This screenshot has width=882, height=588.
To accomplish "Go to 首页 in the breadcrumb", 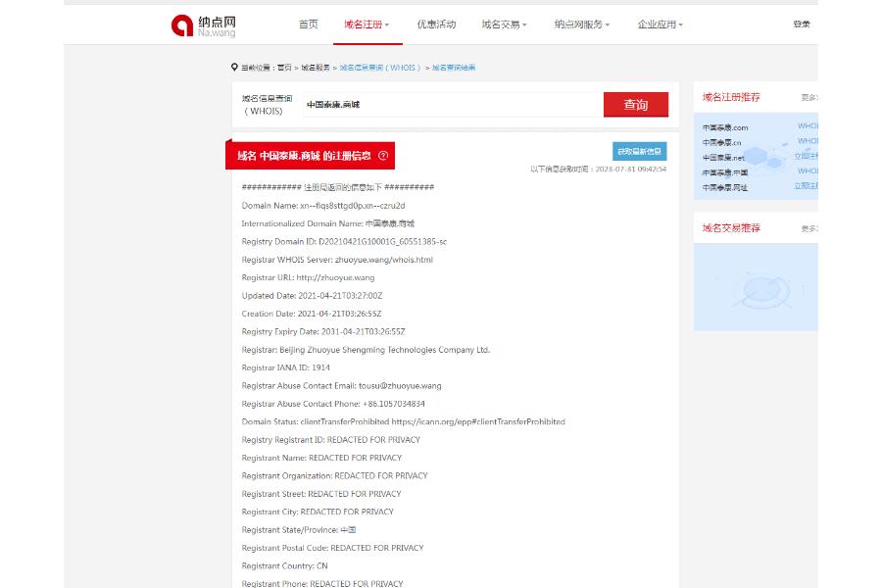I will coord(284,68).
